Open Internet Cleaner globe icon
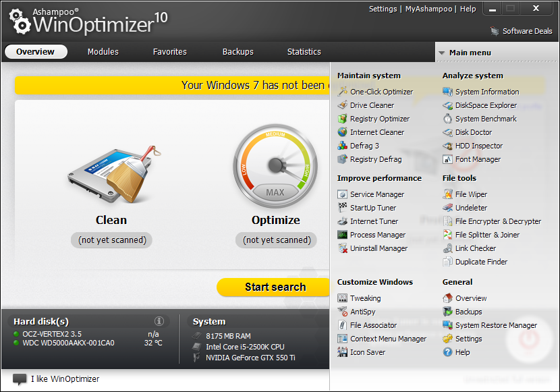This screenshot has width=560, height=392. pos(343,132)
